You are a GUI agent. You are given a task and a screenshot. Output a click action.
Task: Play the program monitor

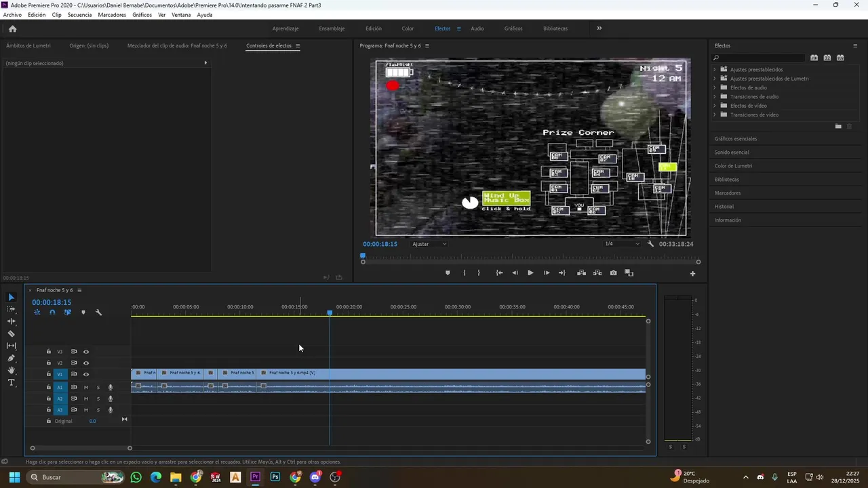click(x=530, y=273)
